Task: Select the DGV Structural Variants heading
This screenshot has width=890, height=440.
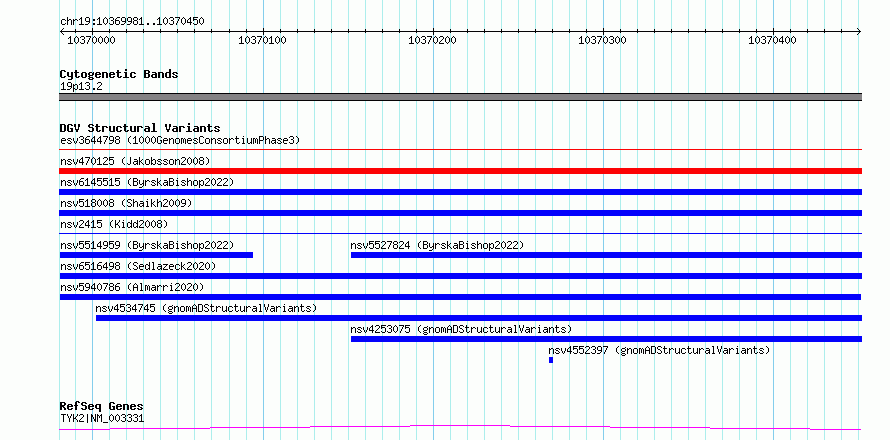Action: pyautogui.click(x=140, y=128)
